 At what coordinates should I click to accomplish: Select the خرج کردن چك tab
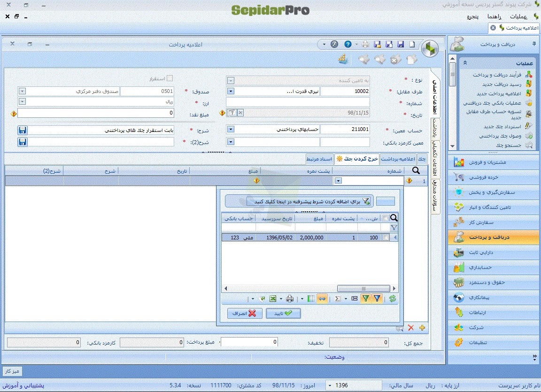pyautogui.click(x=357, y=158)
